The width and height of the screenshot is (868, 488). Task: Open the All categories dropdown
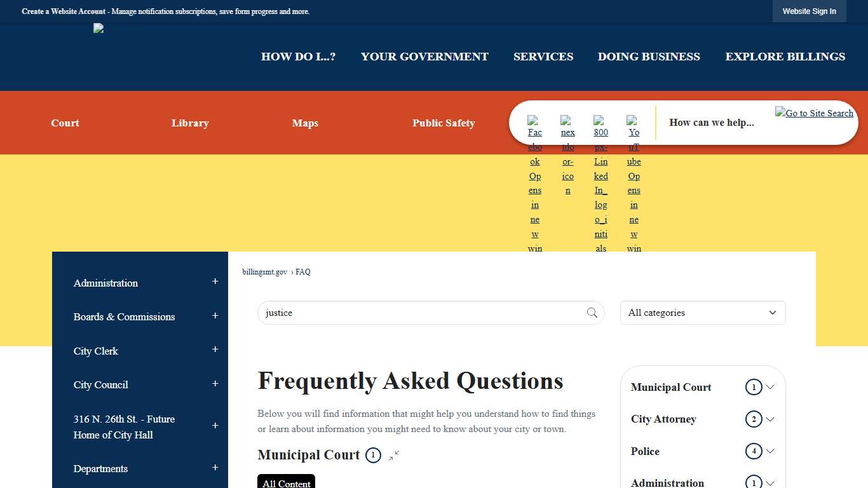(702, 313)
